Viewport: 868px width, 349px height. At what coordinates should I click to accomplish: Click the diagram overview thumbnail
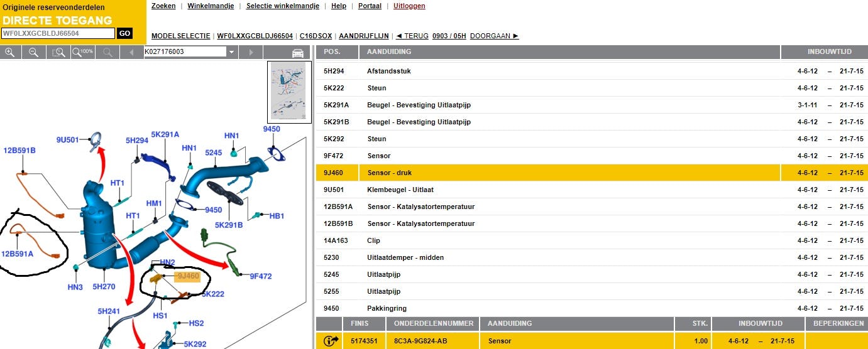click(288, 91)
